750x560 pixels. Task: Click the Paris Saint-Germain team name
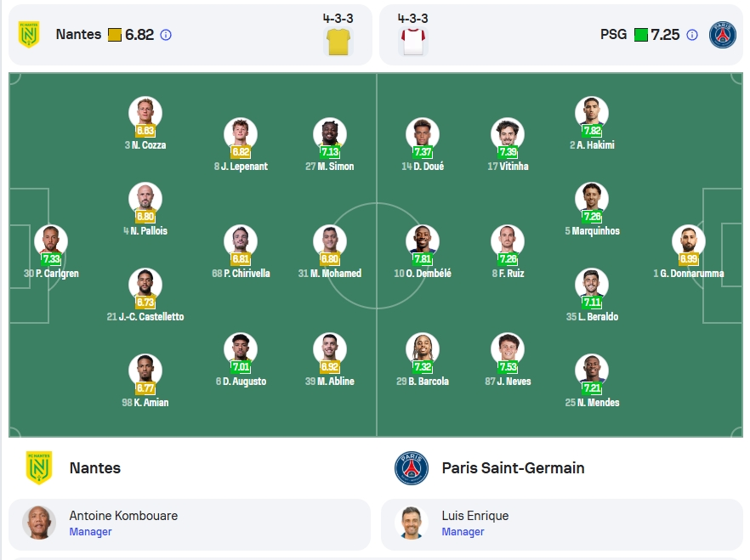click(513, 467)
